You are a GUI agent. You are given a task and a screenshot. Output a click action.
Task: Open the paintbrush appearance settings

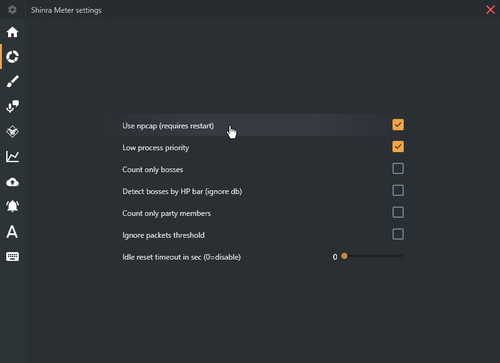point(12,81)
